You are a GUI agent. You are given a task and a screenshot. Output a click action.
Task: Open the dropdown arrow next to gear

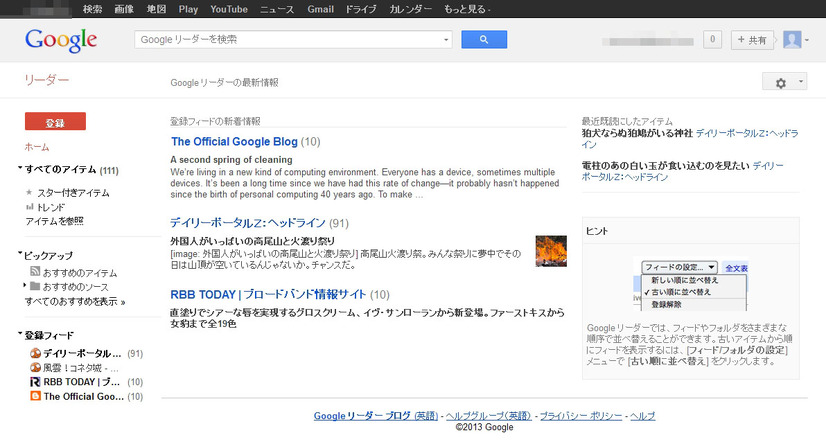coord(801,81)
